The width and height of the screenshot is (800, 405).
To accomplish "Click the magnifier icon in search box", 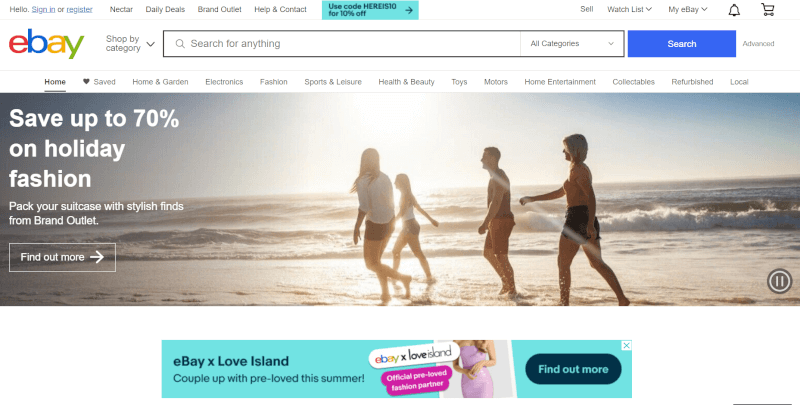I will tap(180, 44).
